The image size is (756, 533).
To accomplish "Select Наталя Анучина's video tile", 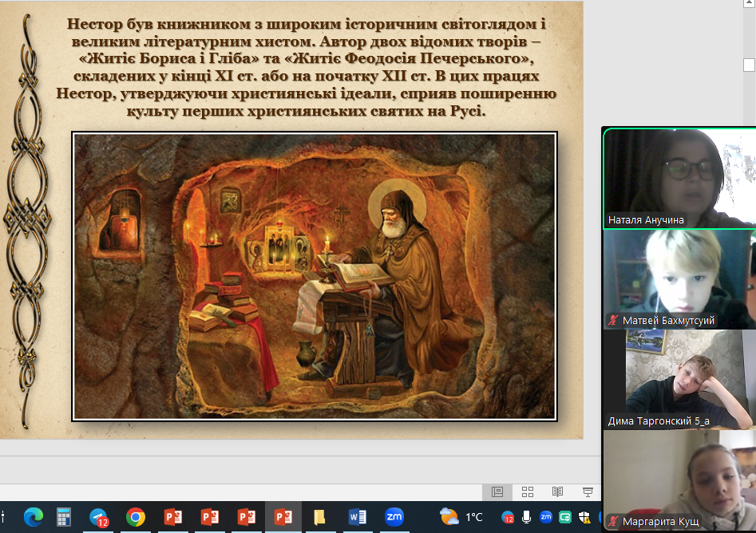I will (679, 178).
